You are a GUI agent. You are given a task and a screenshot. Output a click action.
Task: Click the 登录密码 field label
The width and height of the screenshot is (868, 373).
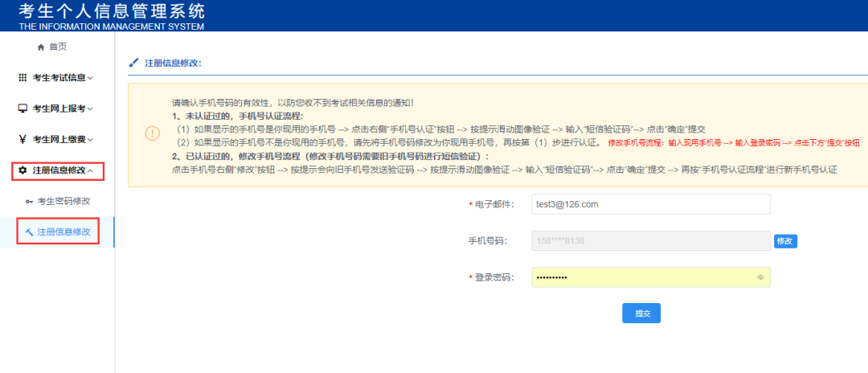(x=495, y=277)
